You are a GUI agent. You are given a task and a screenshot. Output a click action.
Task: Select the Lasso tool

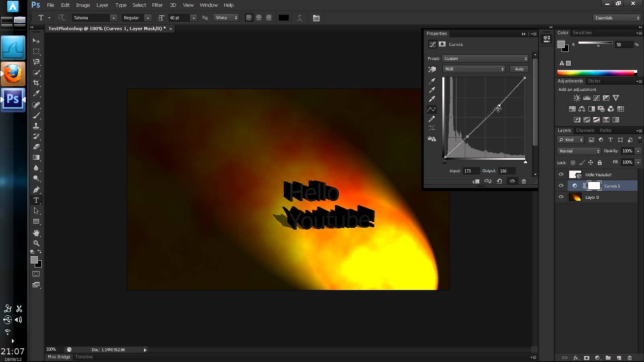tap(36, 62)
